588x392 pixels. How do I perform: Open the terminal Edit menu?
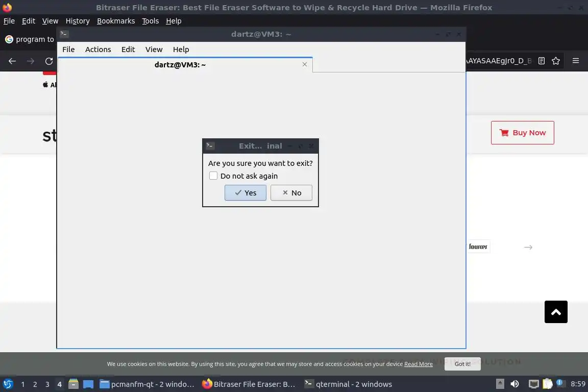click(x=128, y=50)
